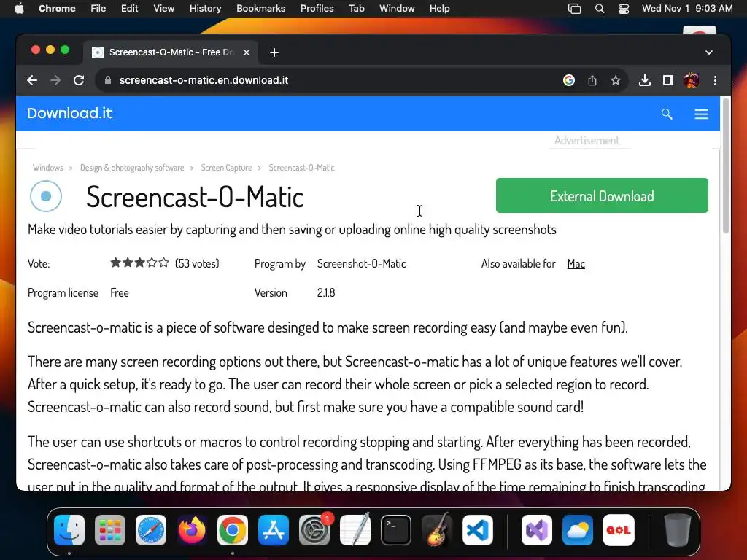
Task: Open the History menu
Action: (205, 9)
